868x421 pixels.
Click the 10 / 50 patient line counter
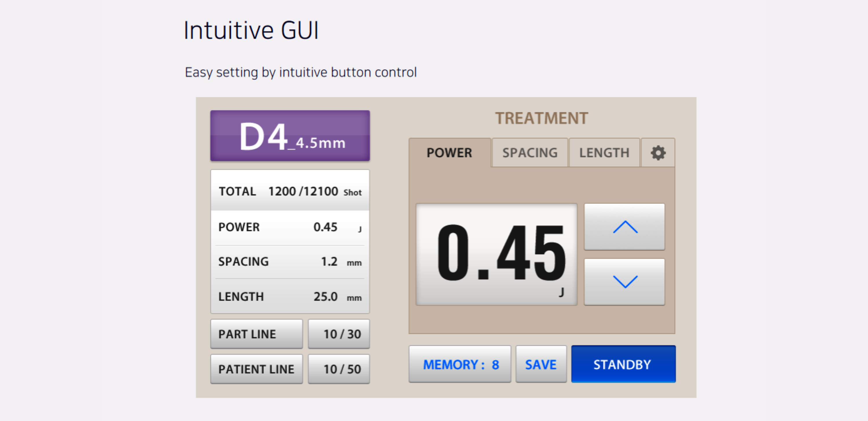(339, 369)
